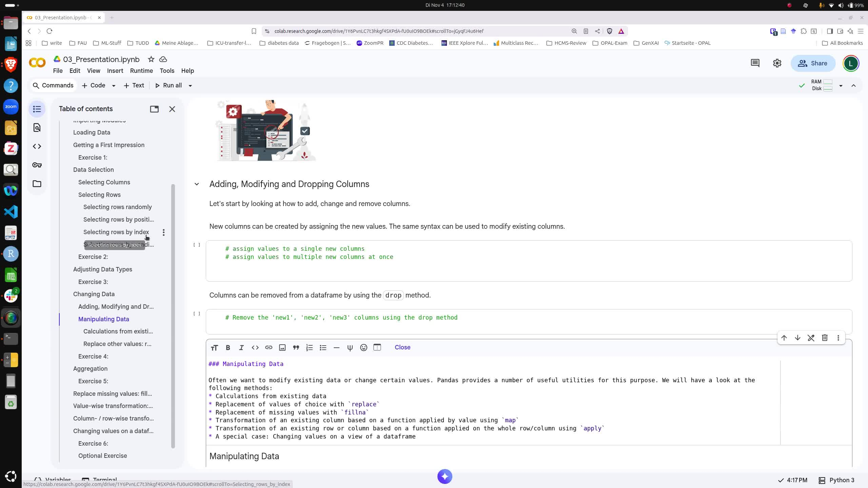Open Colab settings gear
Viewport: 868px width, 488px height.
pyautogui.click(x=777, y=63)
